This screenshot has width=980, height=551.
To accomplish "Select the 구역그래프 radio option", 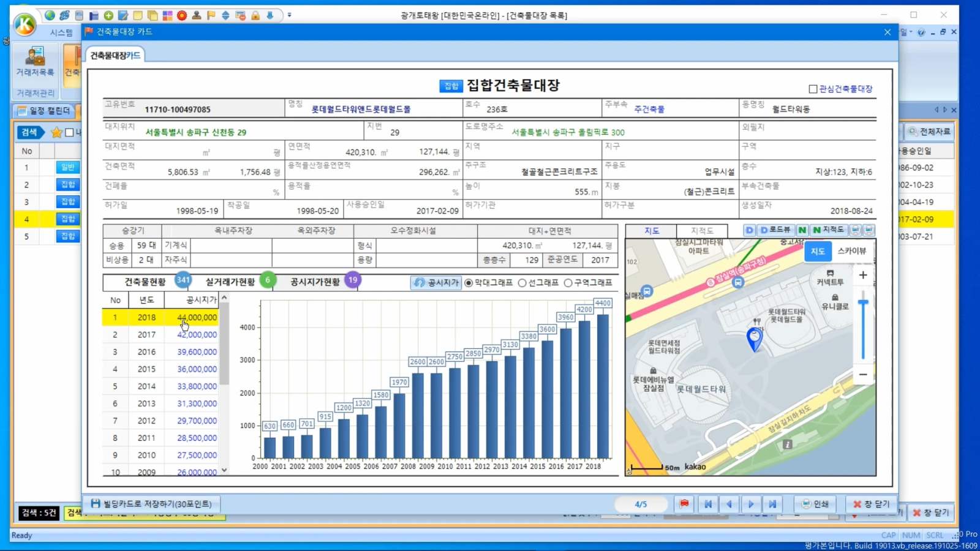I will point(568,283).
